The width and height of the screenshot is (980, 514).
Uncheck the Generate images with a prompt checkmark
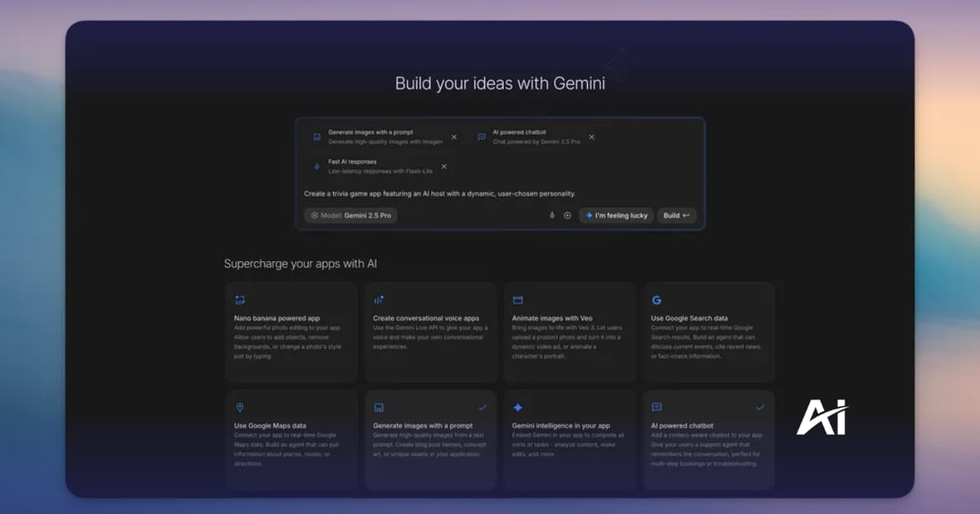click(x=482, y=406)
